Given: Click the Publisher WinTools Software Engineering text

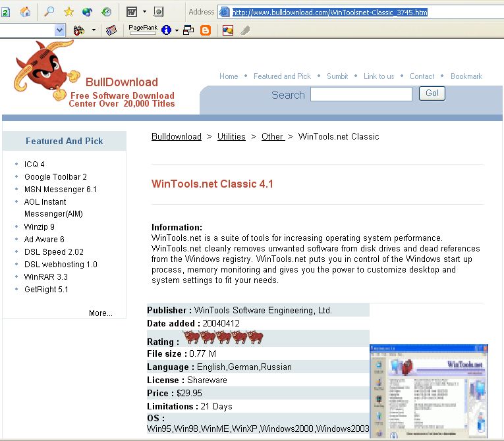Looking at the screenshot, I should (x=239, y=310).
